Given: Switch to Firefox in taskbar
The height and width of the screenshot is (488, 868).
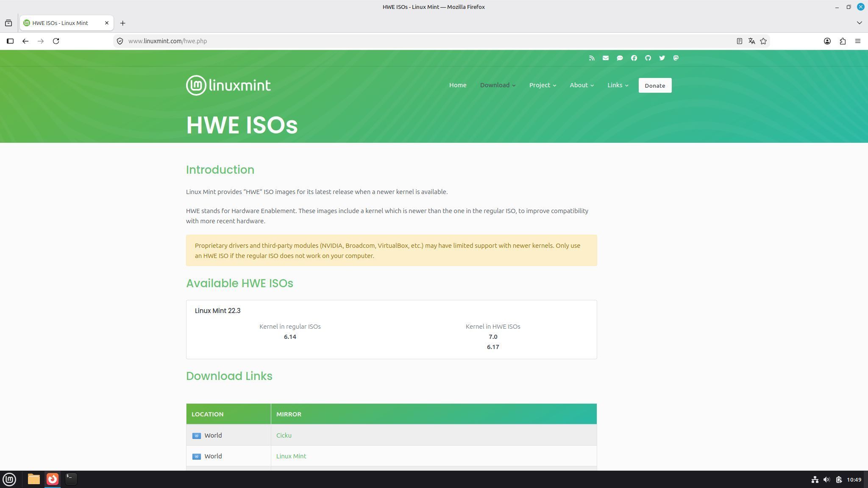Looking at the screenshot, I should click(53, 479).
